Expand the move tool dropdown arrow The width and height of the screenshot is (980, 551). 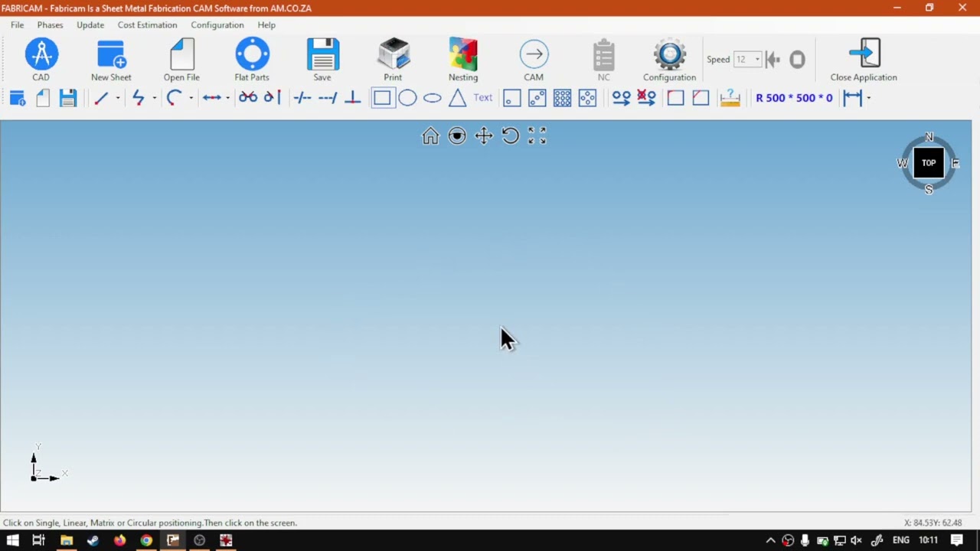227,98
